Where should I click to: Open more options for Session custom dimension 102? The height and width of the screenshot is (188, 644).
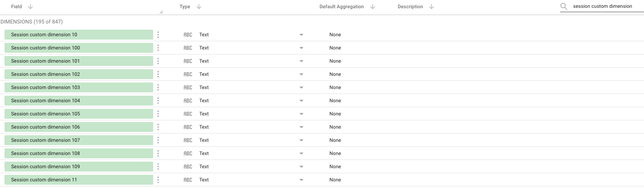(158, 74)
